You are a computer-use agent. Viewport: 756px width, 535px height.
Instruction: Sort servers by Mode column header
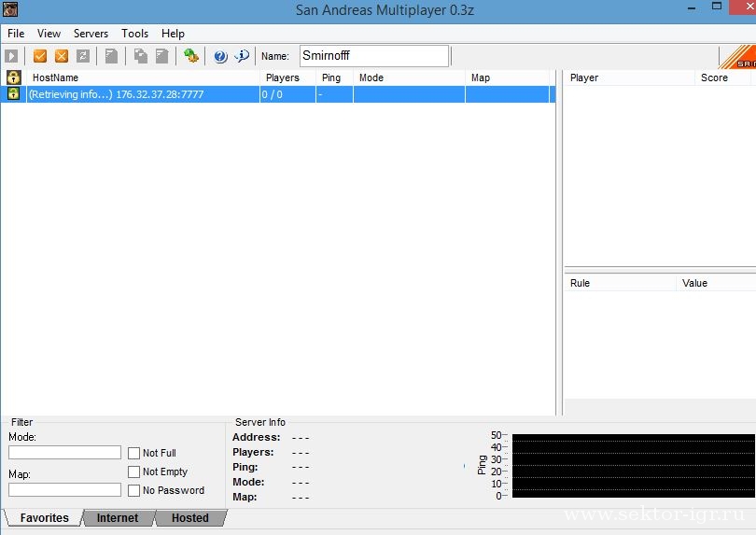click(x=410, y=77)
